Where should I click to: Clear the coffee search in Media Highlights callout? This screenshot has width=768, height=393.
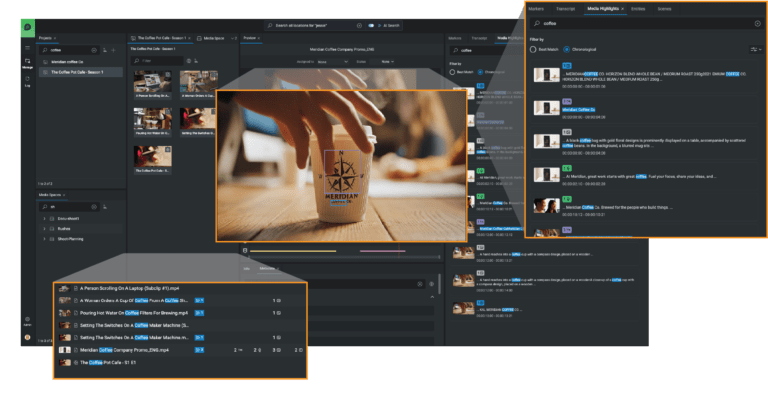click(x=757, y=24)
